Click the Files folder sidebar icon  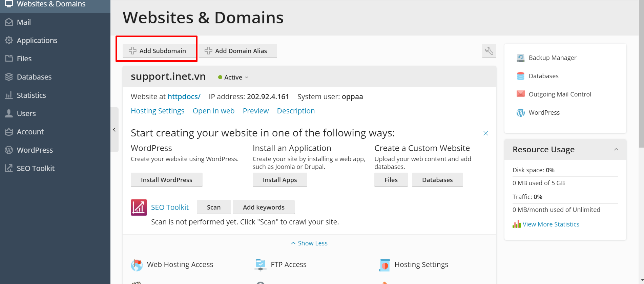click(x=9, y=59)
